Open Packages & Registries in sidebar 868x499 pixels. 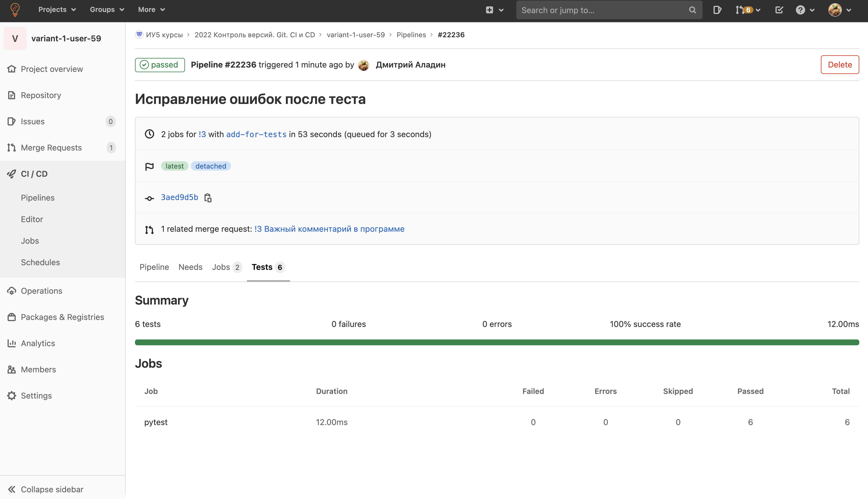[62, 317]
